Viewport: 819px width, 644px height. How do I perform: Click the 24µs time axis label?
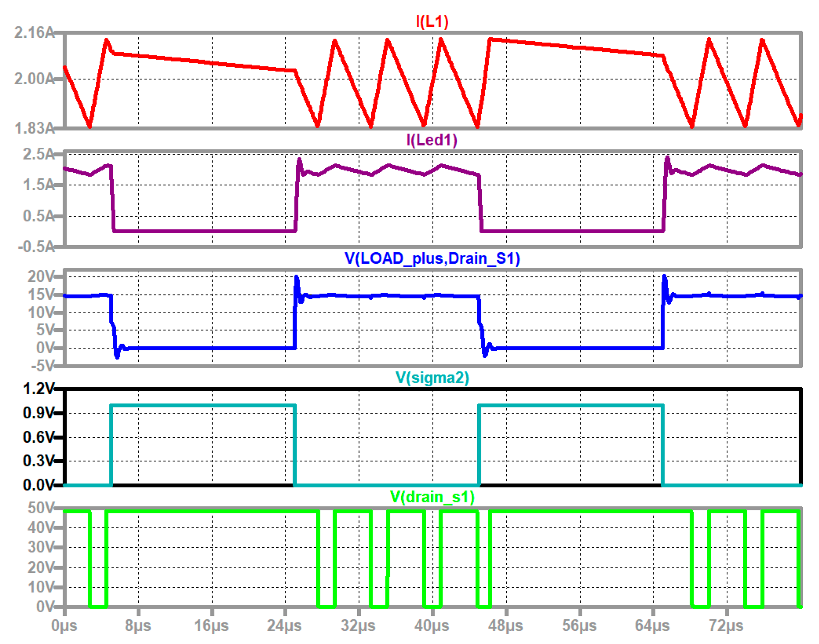click(x=284, y=626)
